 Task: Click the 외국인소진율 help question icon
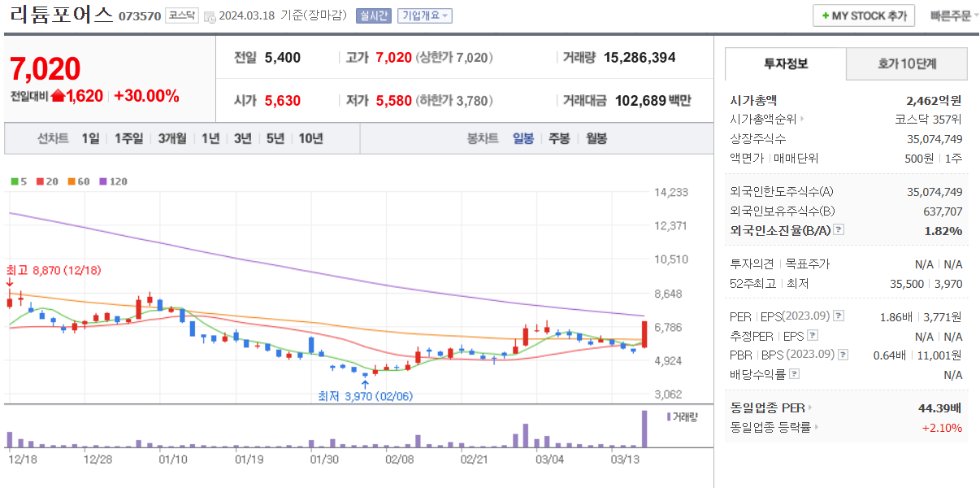[839, 230]
